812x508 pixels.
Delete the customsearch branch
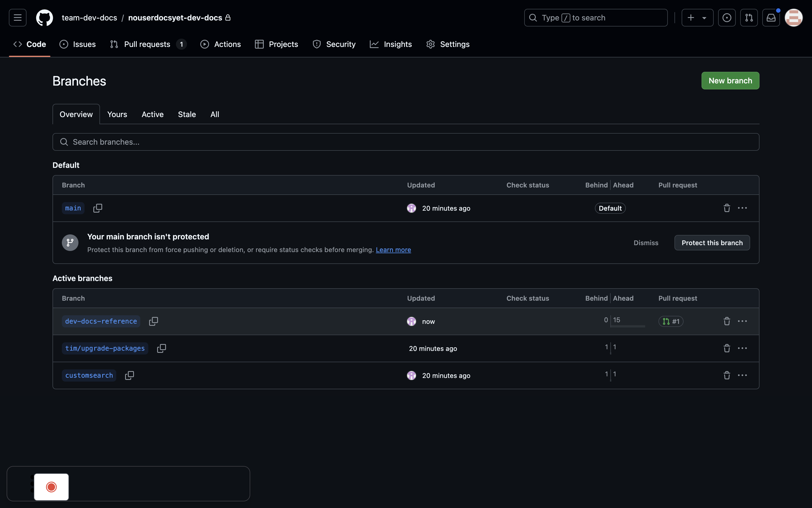click(726, 375)
